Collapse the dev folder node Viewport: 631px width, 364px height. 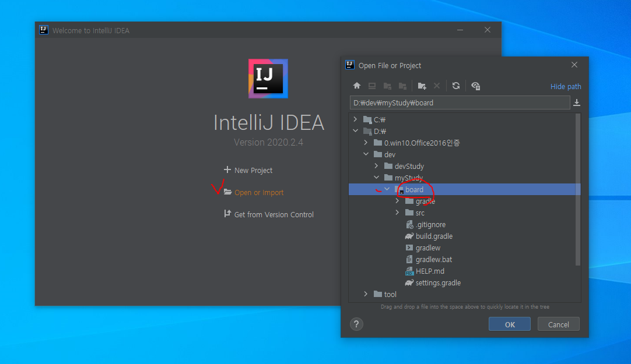tap(366, 154)
